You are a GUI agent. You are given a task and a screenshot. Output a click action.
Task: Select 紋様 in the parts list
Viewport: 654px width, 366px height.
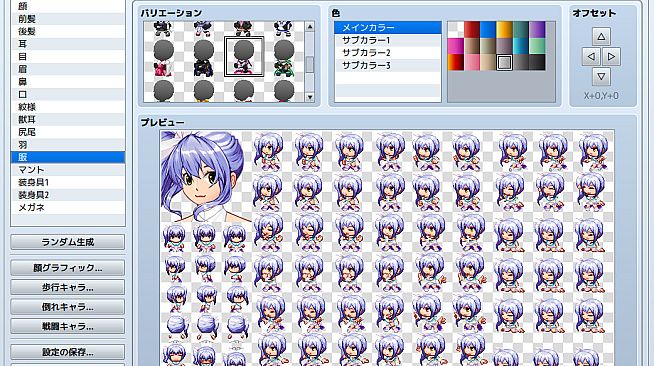(x=68, y=107)
